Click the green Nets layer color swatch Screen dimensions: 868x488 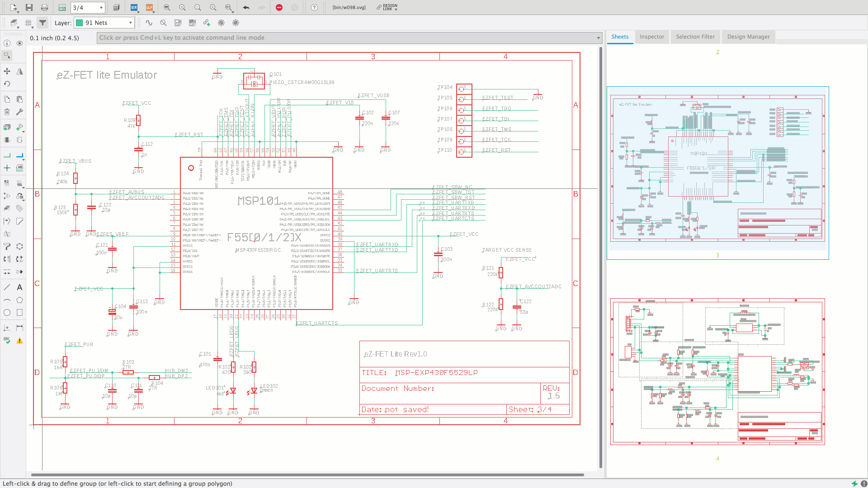[x=79, y=23]
